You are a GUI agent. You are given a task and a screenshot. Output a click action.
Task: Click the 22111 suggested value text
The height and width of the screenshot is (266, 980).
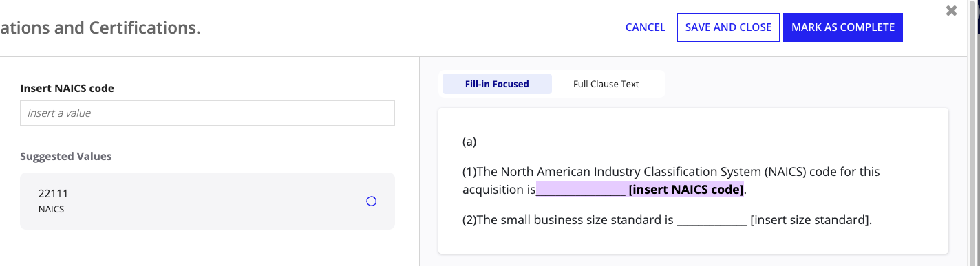53,194
